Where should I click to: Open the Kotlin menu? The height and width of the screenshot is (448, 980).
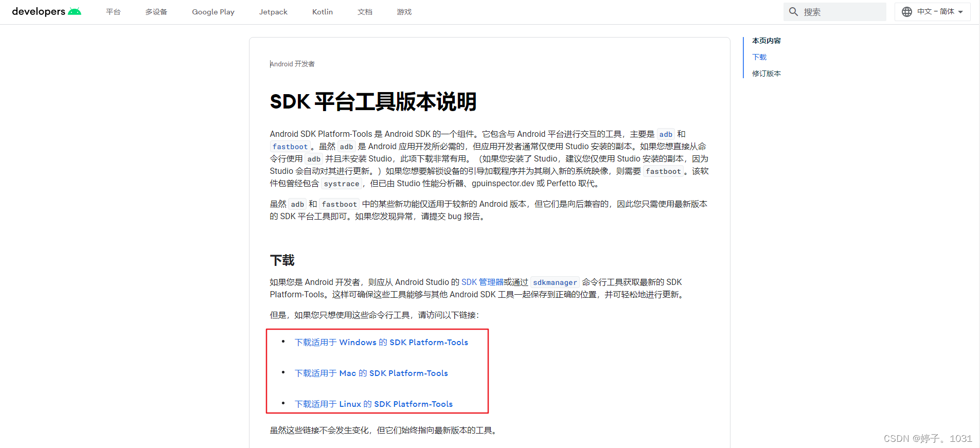[x=323, y=12]
